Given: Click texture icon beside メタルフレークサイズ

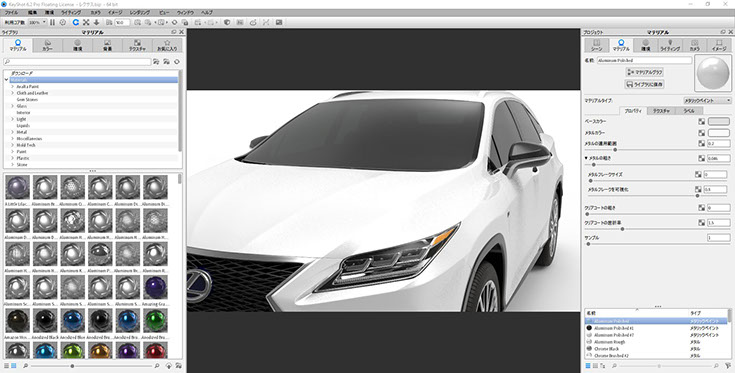Looking at the screenshot, I should (698, 174).
